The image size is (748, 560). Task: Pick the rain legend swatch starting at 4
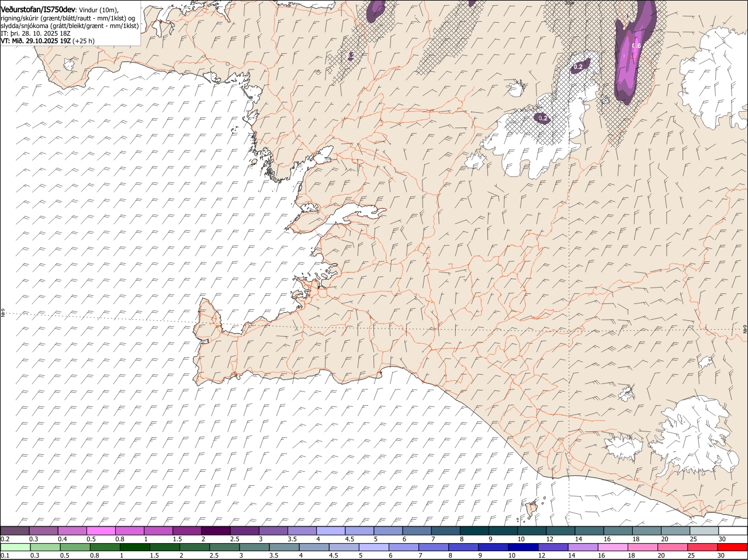tap(314, 548)
